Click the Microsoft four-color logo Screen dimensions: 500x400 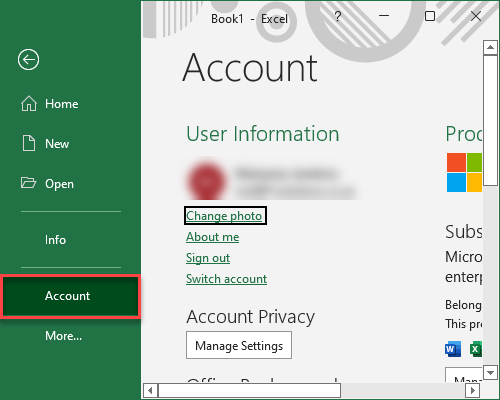point(464,172)
